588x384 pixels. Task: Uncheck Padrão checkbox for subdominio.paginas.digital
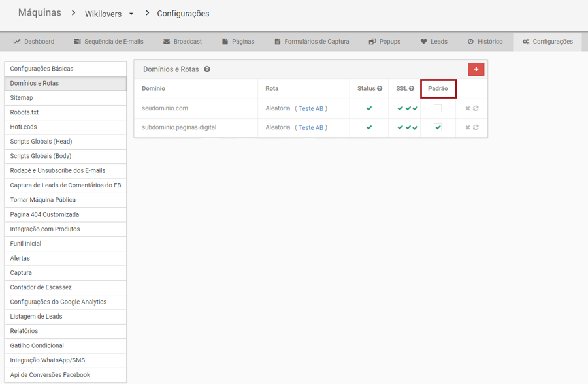[438, 127]
